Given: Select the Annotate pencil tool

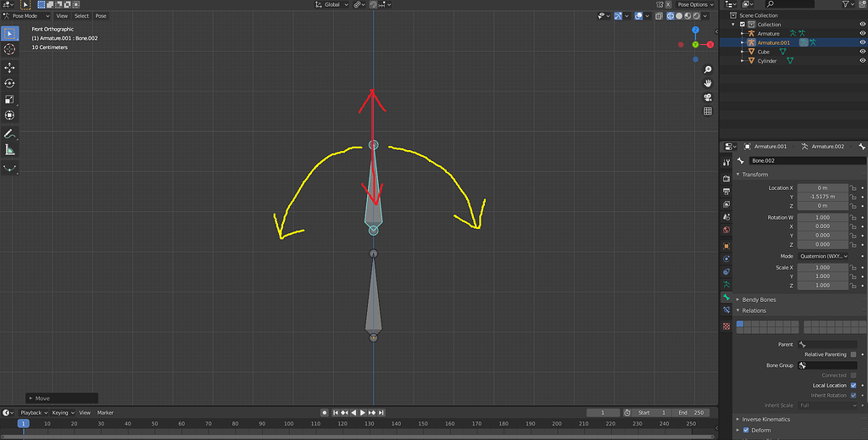Looking at the screenshot, I should tap(9, 134).
